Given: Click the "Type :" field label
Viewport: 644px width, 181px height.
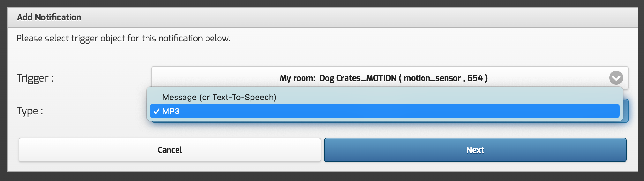Looking at the screenshot, I should click(x=30, y=111).
